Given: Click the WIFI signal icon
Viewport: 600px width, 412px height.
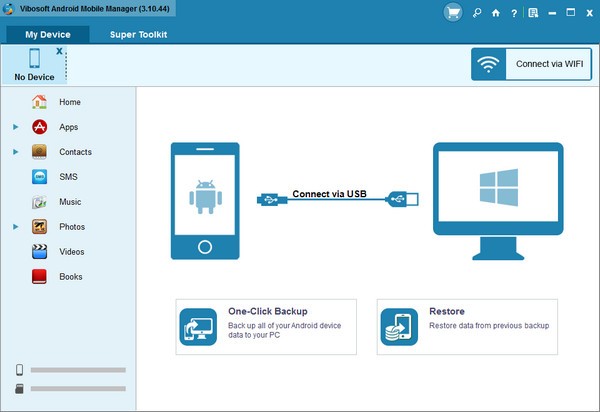Looking at the screenshot, I should [x=489, y=64].
